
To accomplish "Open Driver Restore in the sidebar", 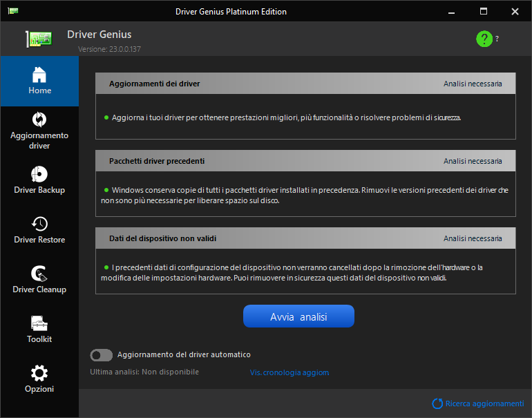I will [39, 230].
